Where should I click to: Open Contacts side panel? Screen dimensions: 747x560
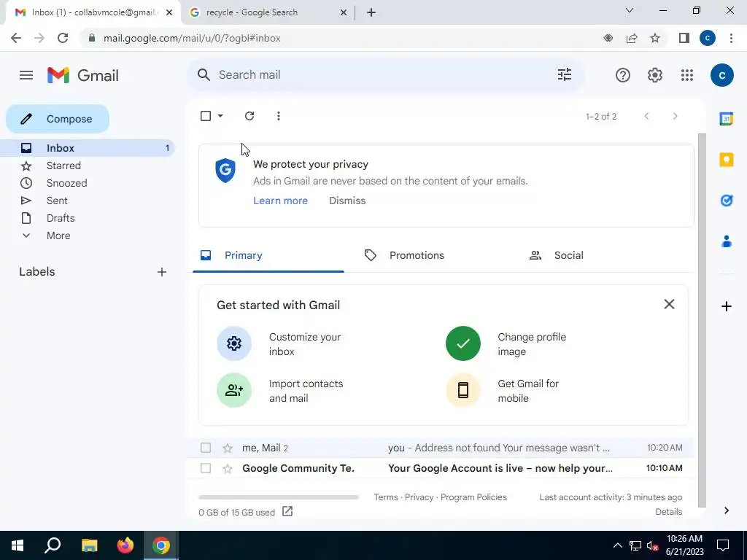click(x=726, y=241)
